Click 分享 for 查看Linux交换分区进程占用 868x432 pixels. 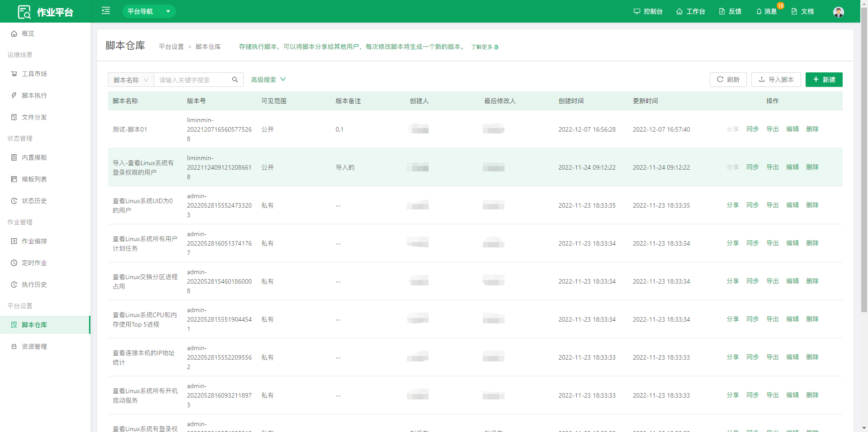point(733,281)
